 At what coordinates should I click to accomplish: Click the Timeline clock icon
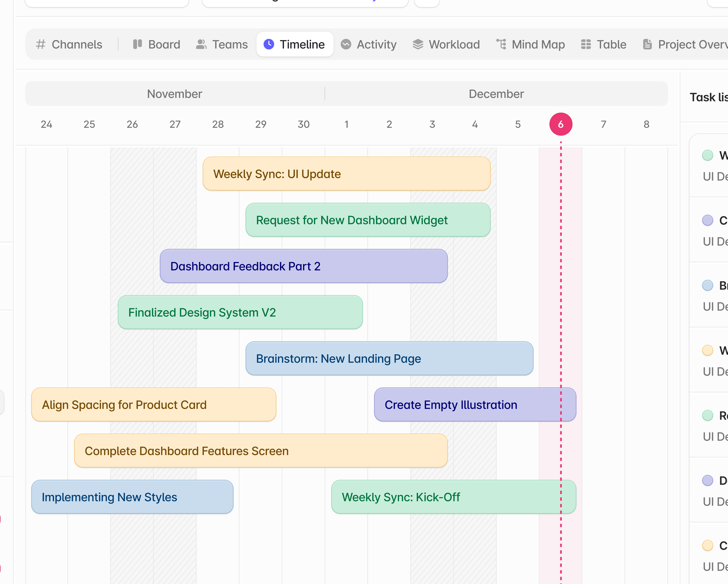click(269, 44)
